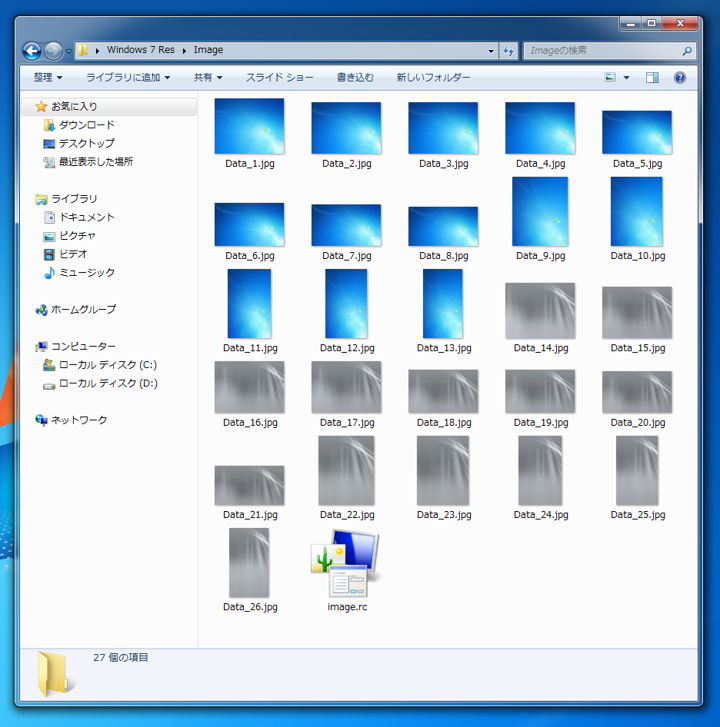
Task: Click the music note icon beside ミュージック
Action: (x=49, y=273)
